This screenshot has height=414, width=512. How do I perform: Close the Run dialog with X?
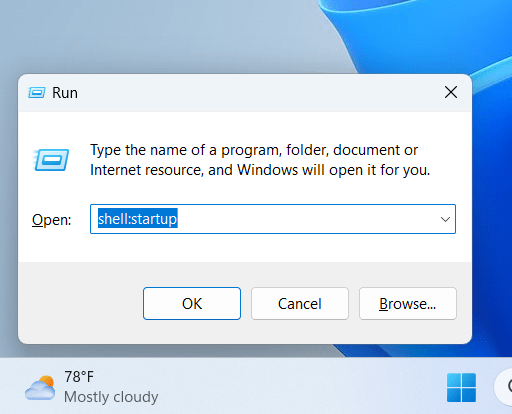click(451, 92)
